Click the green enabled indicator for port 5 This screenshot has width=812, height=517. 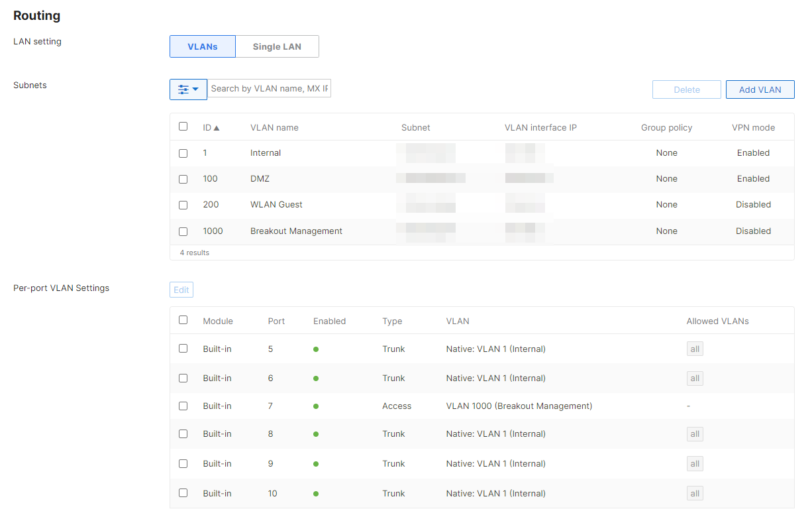coord(316,349)
